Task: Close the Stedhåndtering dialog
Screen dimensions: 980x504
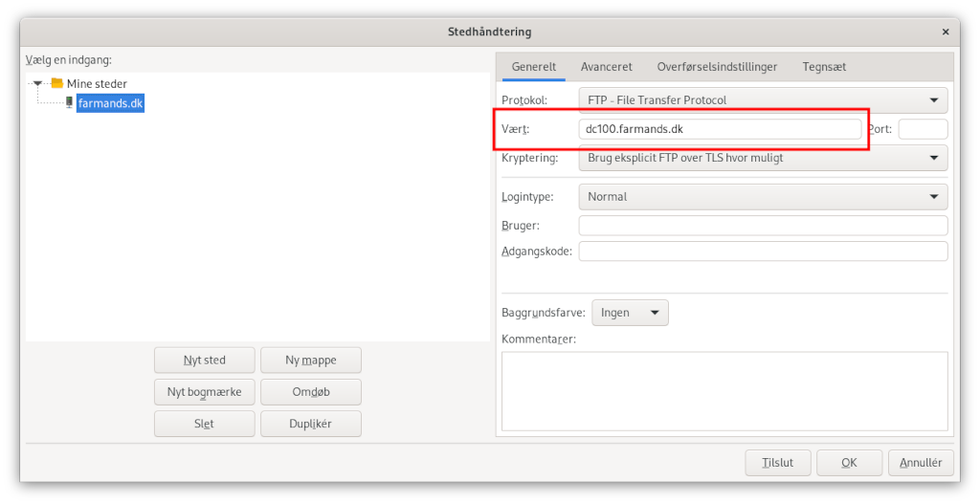Action: click(946, 32)
